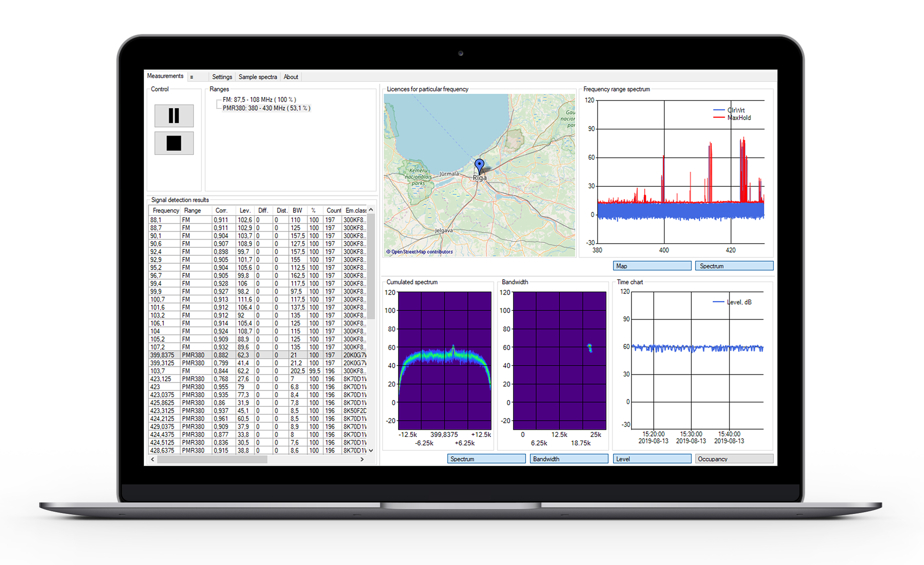Viewport: 924px width, 565px height.
Task: Sort table by the Frequency column header
Action: (x=165, y=210)
